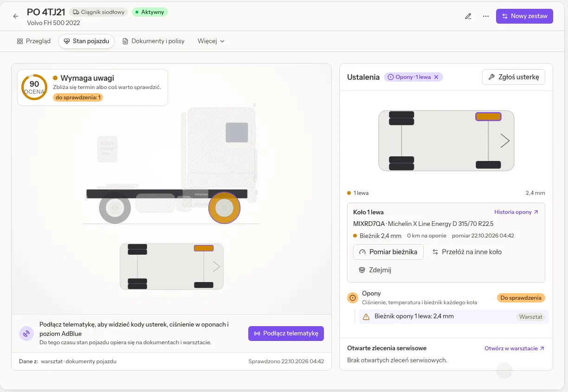Screen dimensions: 568x392
Task: Open the Dokumenty i polisy tab
Action: coord(154,41)
